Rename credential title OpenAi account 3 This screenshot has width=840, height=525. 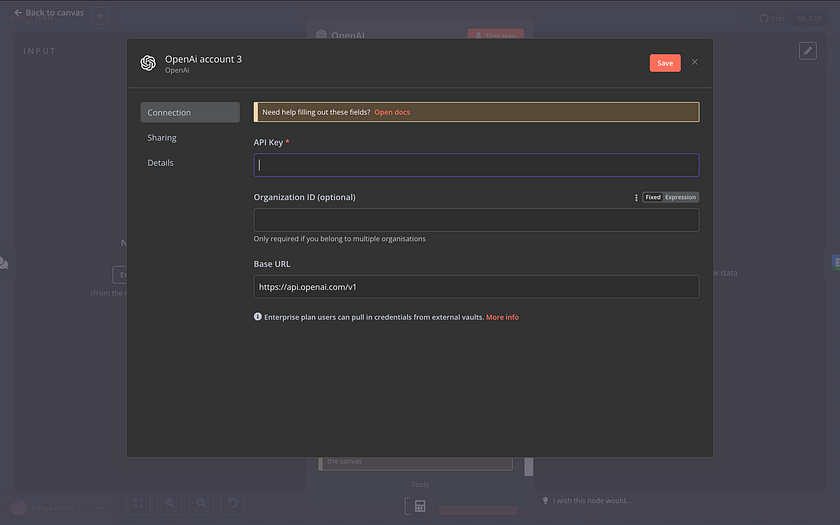pos(203,59)
